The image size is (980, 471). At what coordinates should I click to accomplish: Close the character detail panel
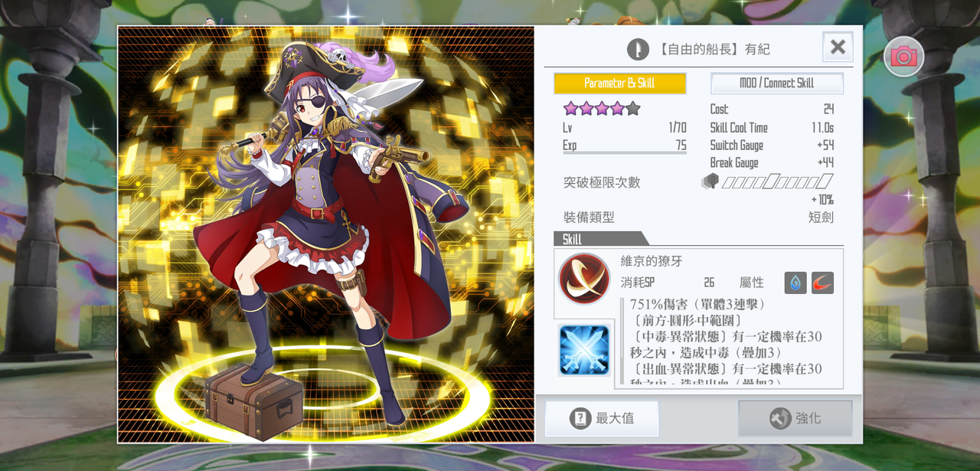point(838,47)
